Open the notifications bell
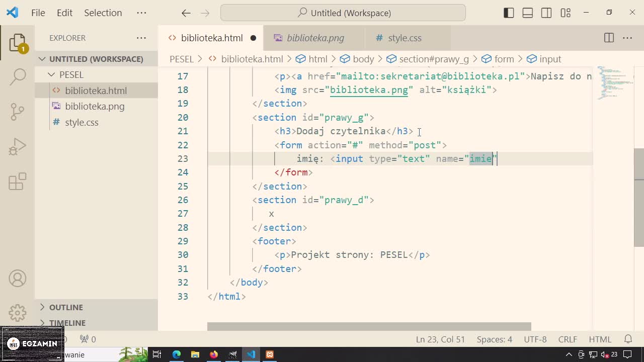The image size is (644, 362). pos(628,339)
